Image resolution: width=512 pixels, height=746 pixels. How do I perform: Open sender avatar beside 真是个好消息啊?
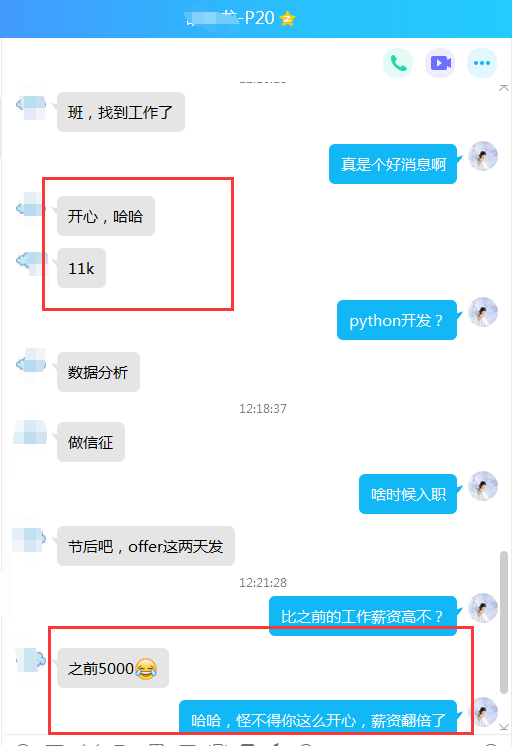tap(482, 156)
